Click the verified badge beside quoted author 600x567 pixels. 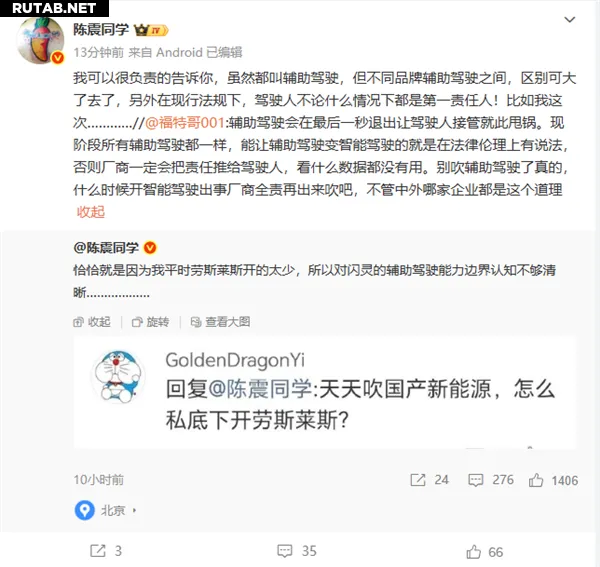tap(150, 248)
